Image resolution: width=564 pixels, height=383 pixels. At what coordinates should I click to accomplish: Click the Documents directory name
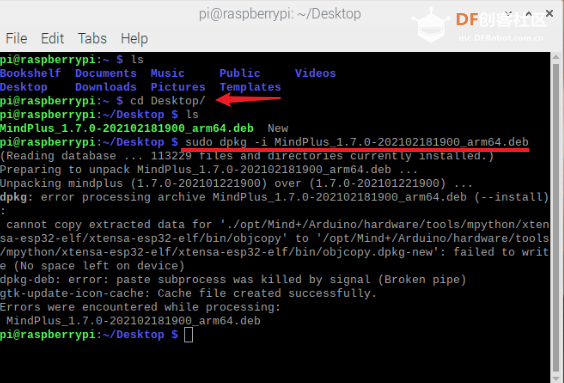tap(106, 73)
